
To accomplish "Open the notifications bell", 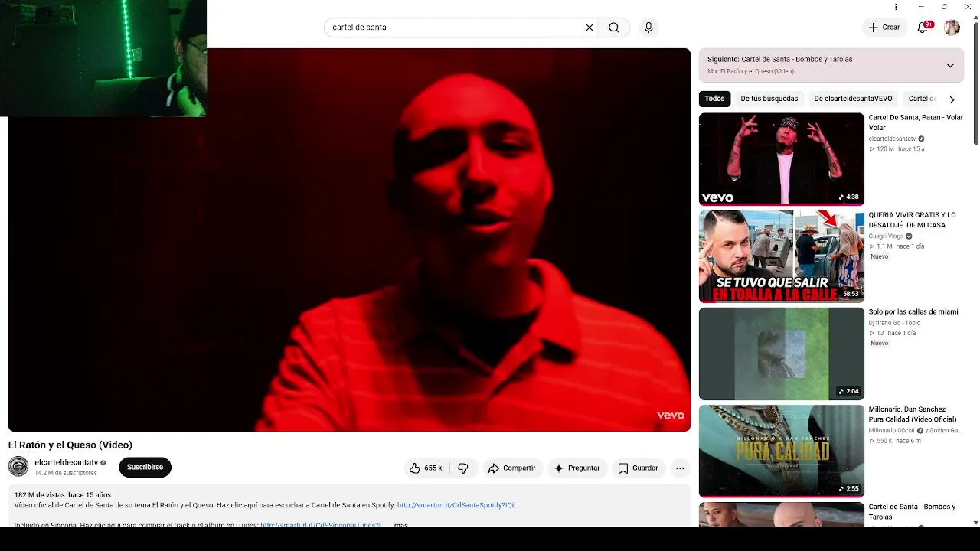I will [x=923, y=28].
